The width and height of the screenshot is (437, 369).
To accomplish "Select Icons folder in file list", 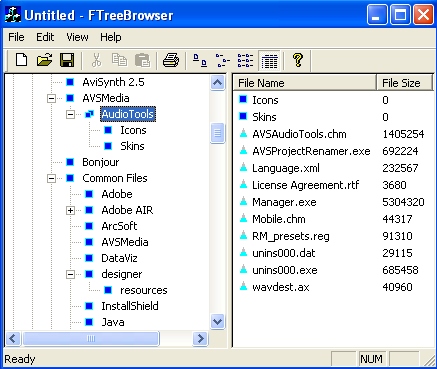I will coord(265,100).
